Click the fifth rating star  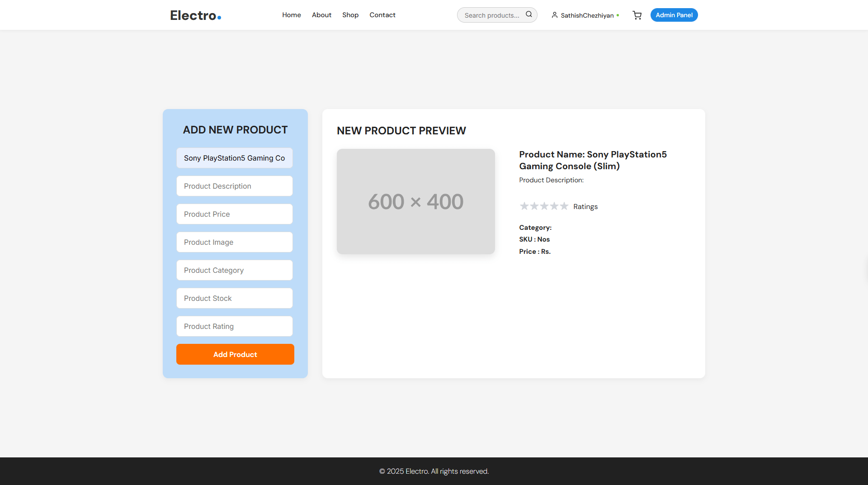tap(564, 206)
